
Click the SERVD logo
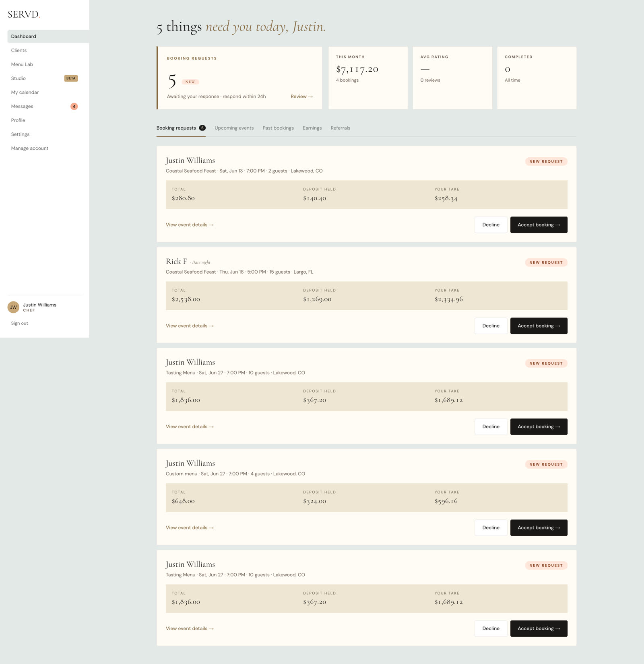pos(24,14)
